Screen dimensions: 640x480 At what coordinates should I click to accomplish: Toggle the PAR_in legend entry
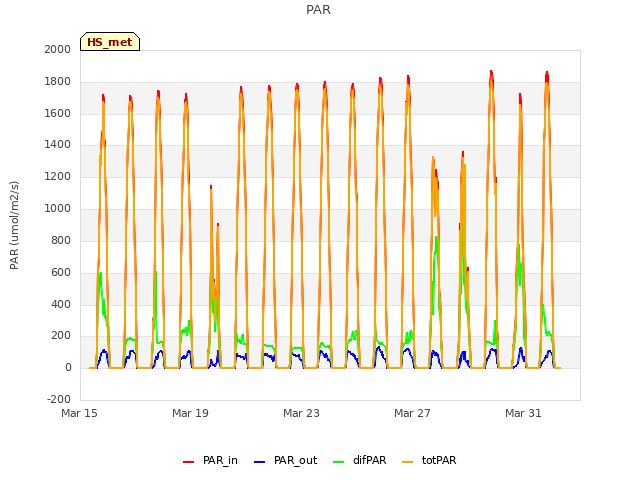tap(211, 460)
